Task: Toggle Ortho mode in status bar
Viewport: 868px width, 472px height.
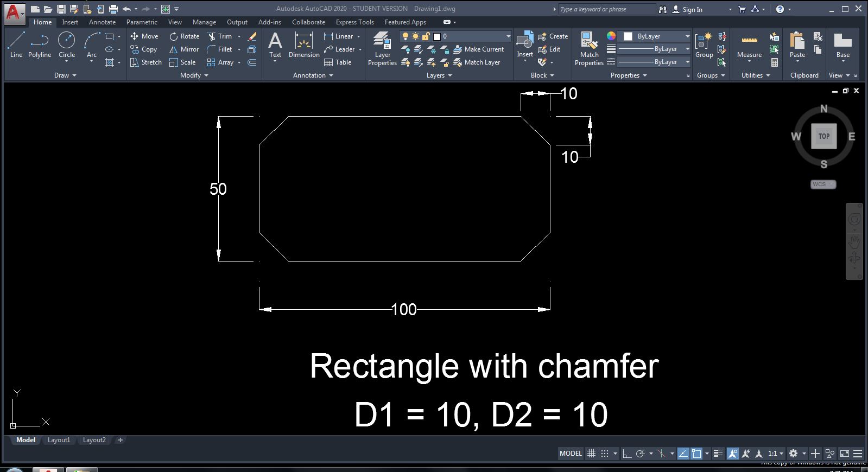Action: click(626, 454)
